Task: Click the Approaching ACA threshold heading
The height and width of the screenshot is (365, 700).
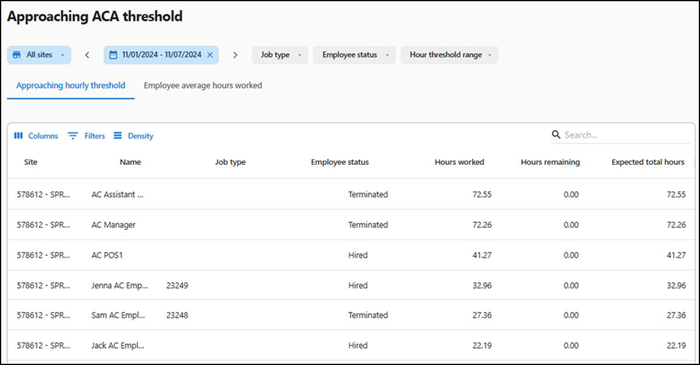Action: click(x=95, y=17)
